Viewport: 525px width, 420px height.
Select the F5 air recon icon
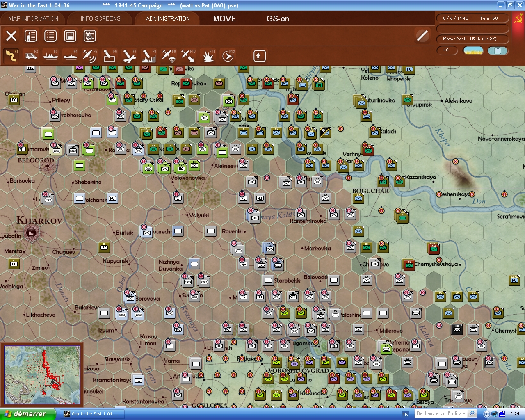pos(90,56)
